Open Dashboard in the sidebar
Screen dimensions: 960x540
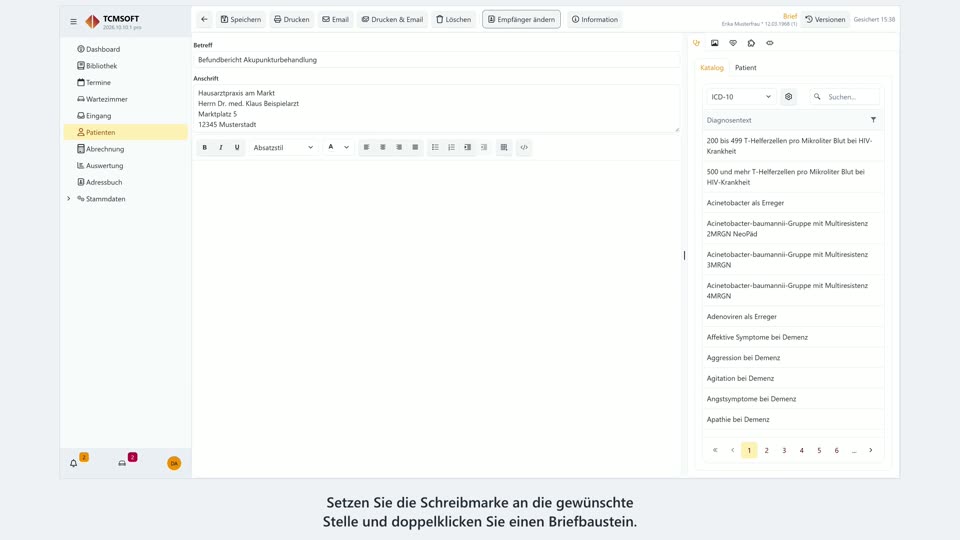(x=126, y=49)
